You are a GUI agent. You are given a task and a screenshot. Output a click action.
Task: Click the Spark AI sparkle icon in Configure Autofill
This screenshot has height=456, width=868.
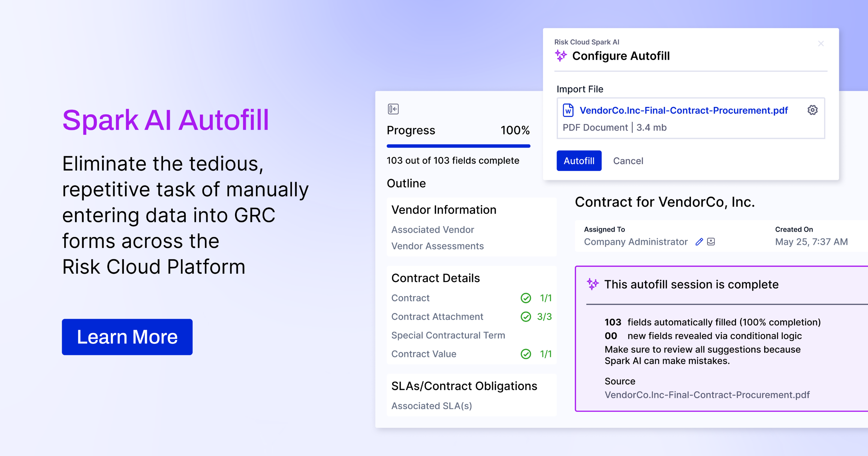(x=560, y=56)
